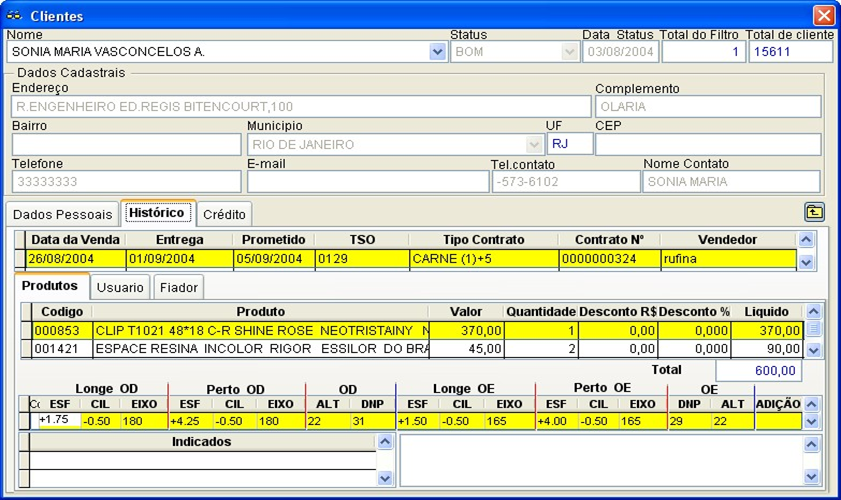Expand the Municipio dropdown
841x500 pixels.
(x=534, y=144)
